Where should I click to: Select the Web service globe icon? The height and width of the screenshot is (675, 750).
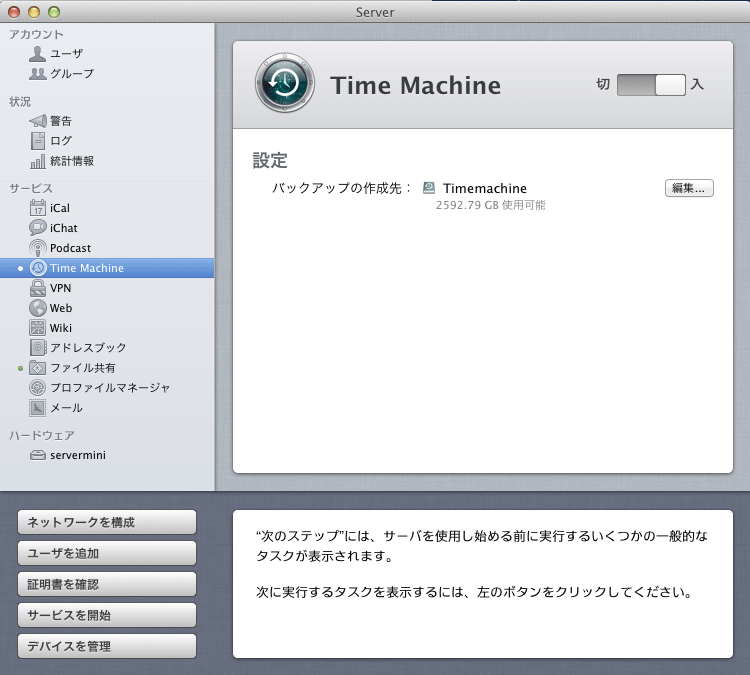coord(38,308)
